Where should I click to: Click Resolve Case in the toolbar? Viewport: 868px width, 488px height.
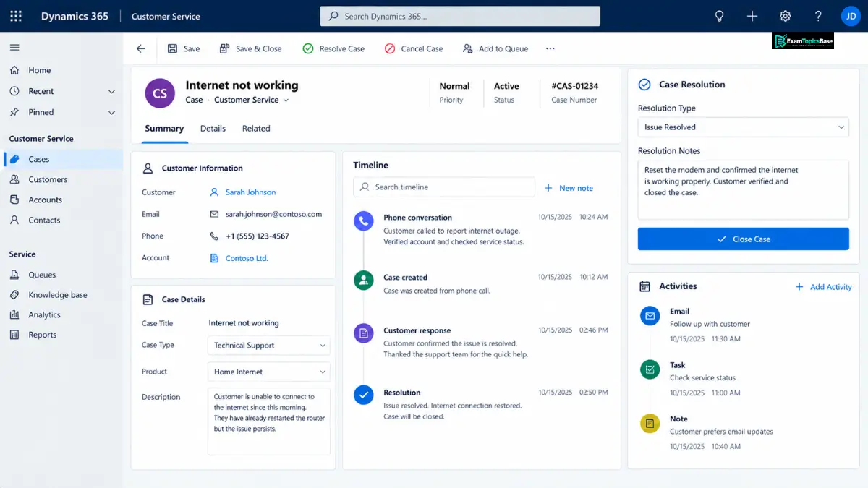333,48
